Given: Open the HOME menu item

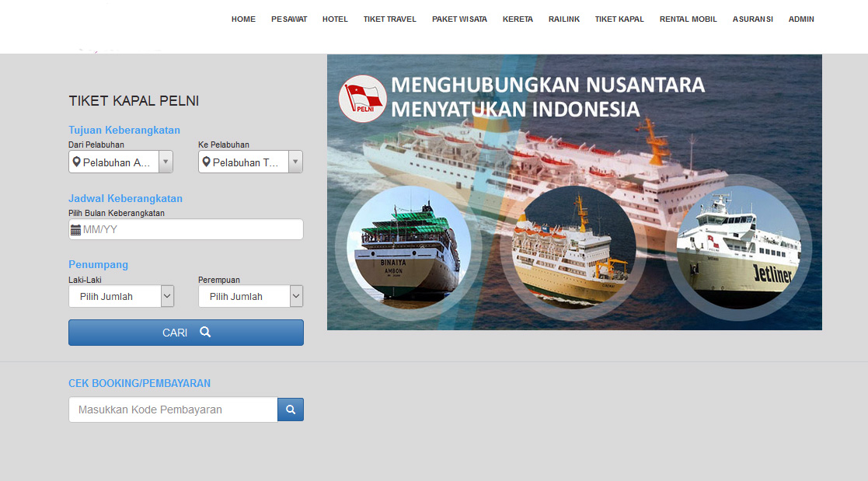Looking at the screenshot, I should (243, 19).
